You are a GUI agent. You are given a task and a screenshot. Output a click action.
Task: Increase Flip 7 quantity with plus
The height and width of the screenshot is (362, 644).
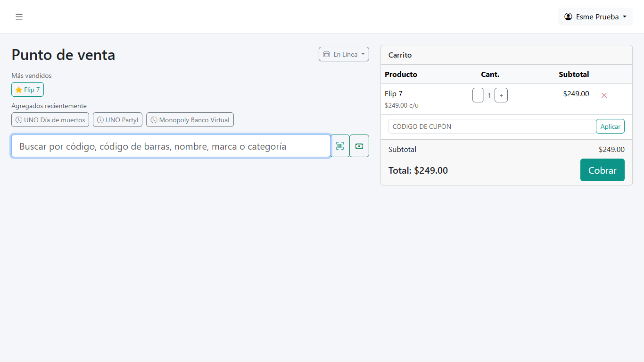tap(501, 95)
